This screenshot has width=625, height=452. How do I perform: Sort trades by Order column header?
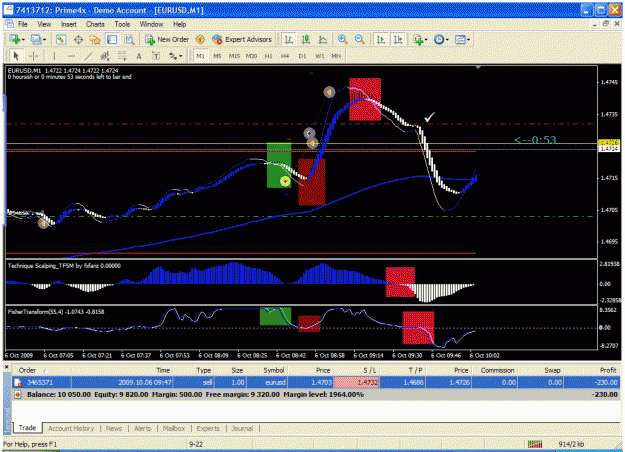[x=41, y=370]
